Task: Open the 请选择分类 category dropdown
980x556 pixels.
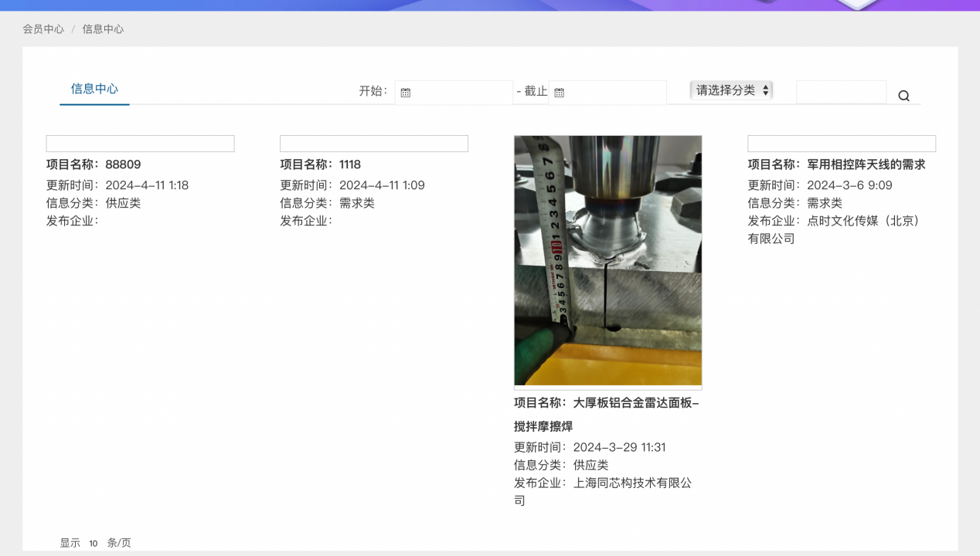Action: click(x=731, y=90)
